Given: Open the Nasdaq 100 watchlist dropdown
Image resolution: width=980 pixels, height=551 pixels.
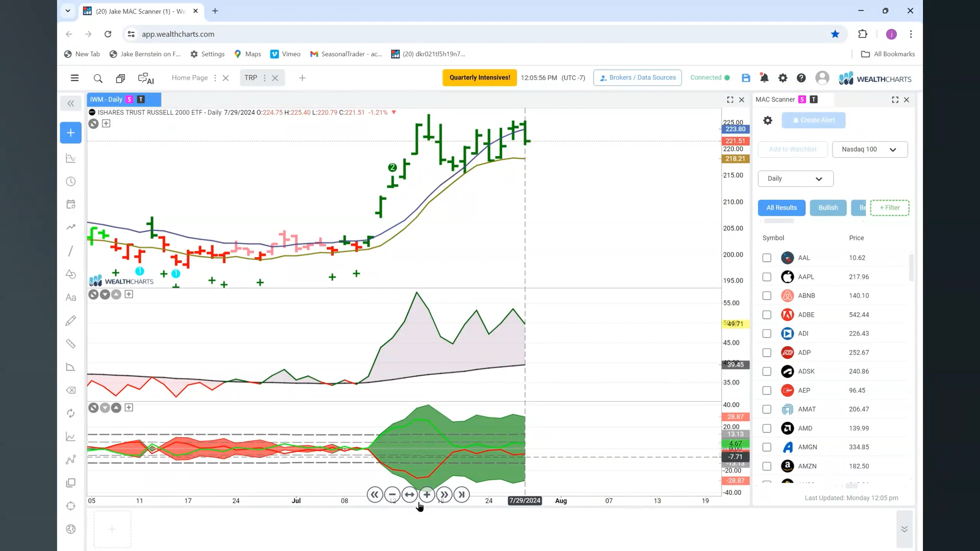Looking at the screenshot, I should coord(870,149).
